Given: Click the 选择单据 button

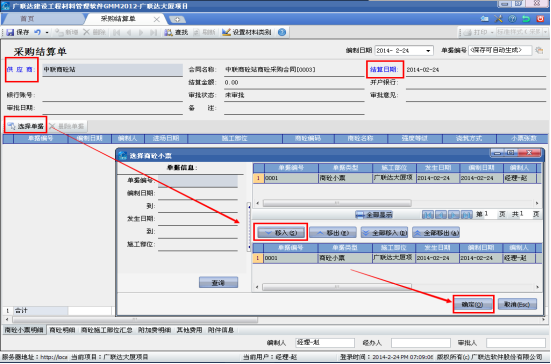Looking at the screenshot, I should pos(26,126).
